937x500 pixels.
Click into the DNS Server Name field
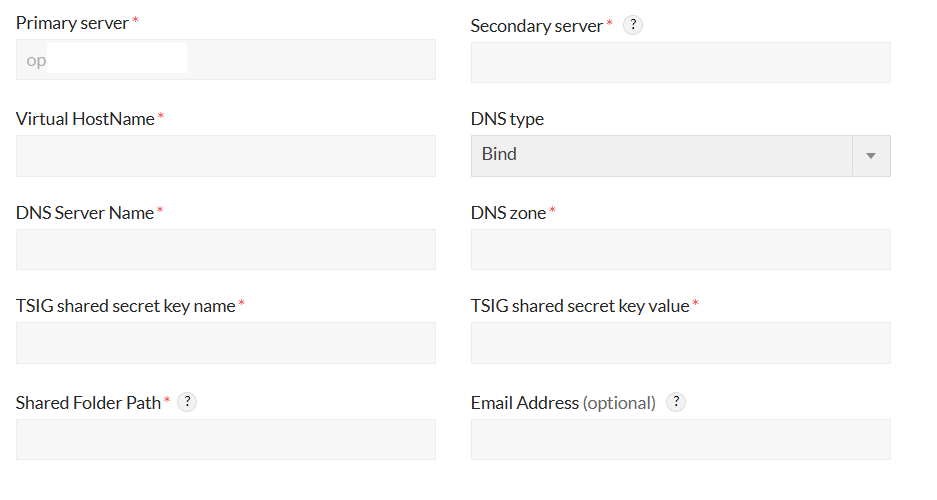coord(225,249)
